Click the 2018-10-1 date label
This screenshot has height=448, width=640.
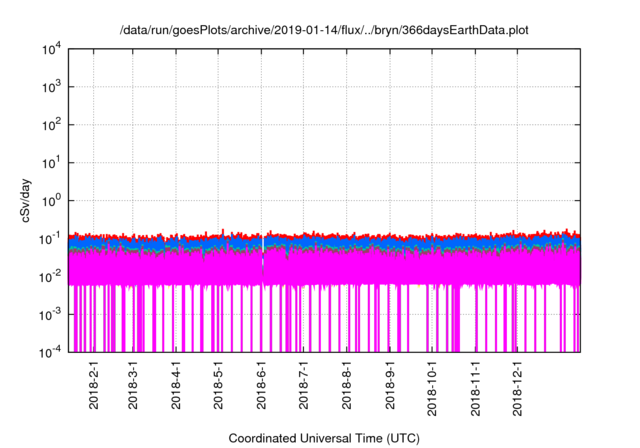pos(432,388)
